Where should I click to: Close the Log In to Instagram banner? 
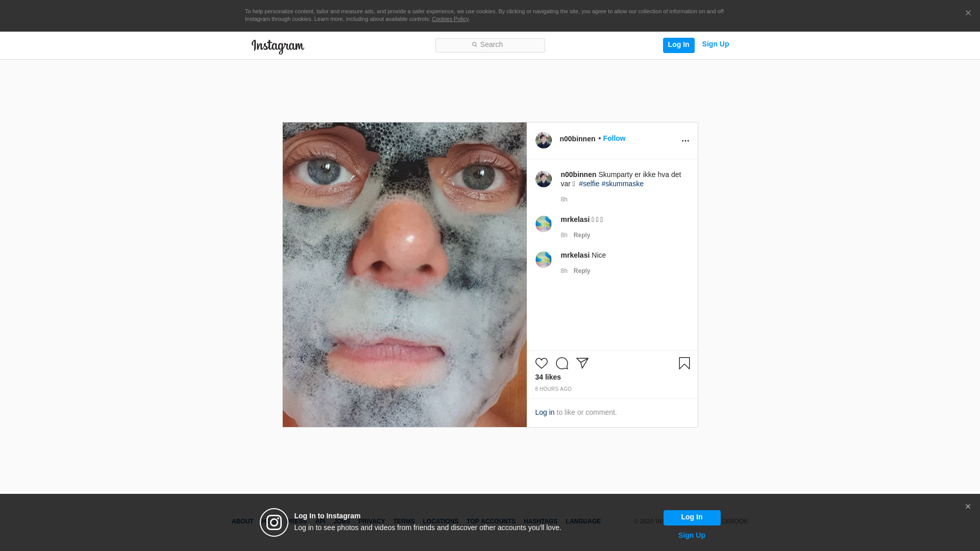coord(968,507)
